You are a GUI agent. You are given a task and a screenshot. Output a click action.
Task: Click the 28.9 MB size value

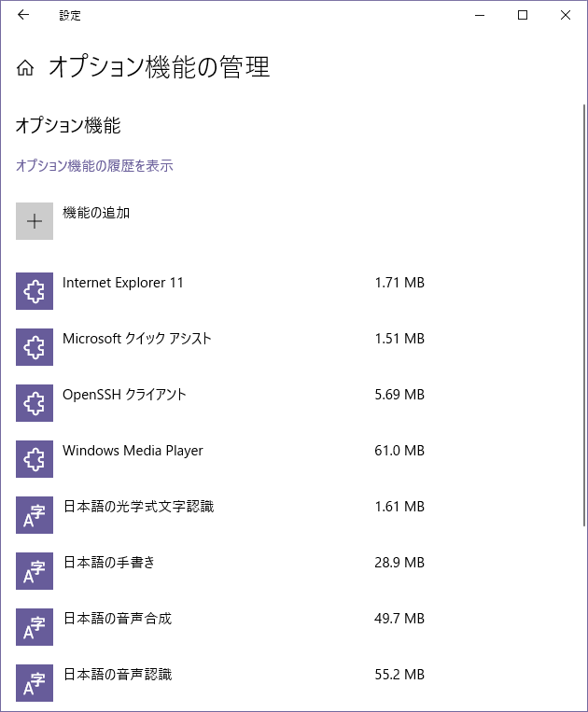399,562
